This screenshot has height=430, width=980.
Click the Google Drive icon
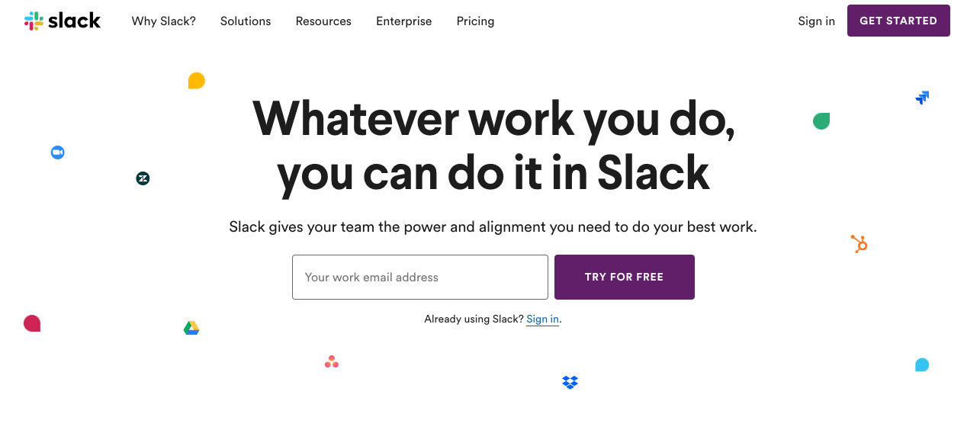191,328
